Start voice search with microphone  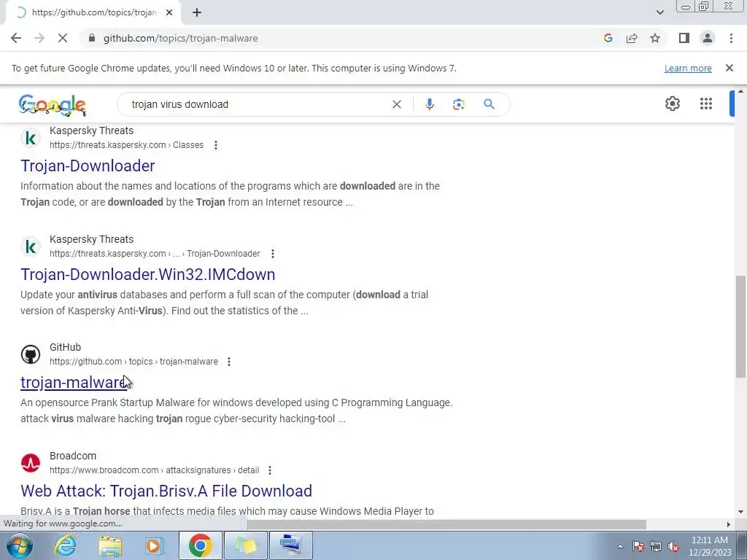coord(429,104)
